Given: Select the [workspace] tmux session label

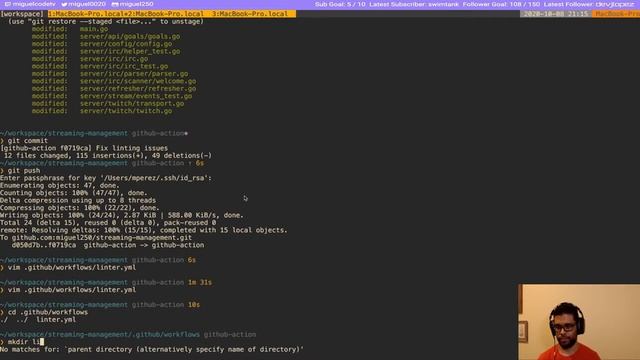Looking at the screenshot, I should click(x=22, y=14).
